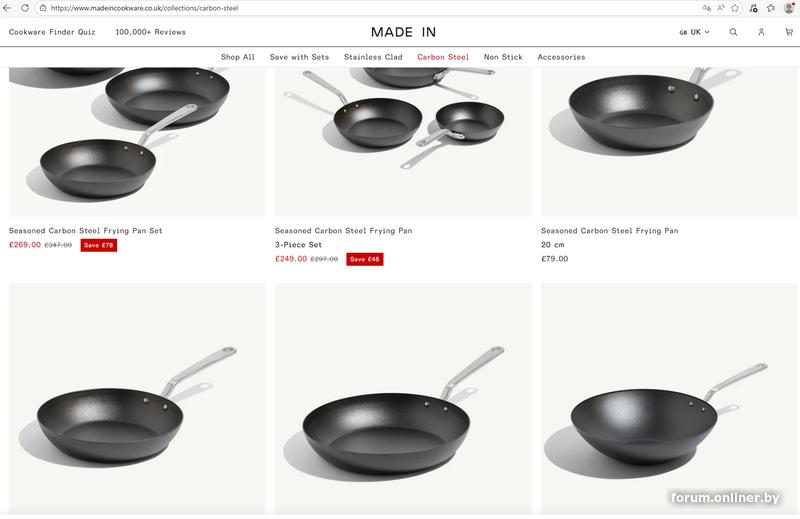Open the site search magnifier
The image size is (800, 519).
(x=733, y=32)
